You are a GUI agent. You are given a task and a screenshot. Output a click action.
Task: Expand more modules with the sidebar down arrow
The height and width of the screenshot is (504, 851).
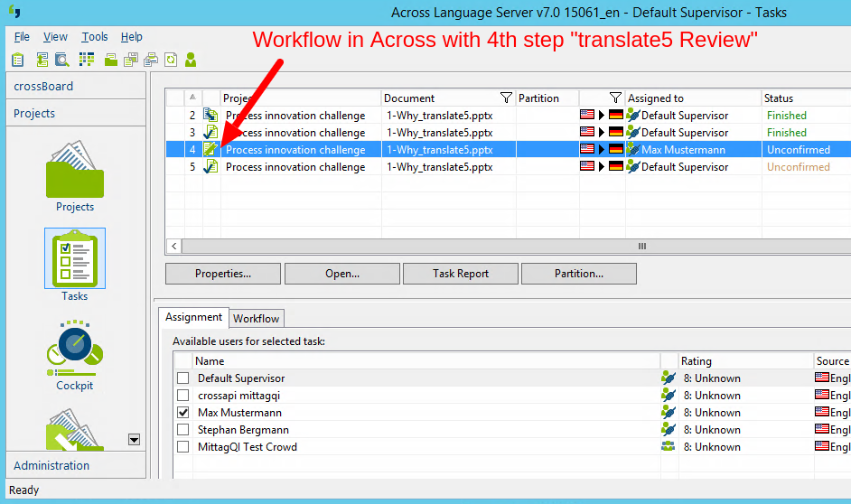[134, 440]
